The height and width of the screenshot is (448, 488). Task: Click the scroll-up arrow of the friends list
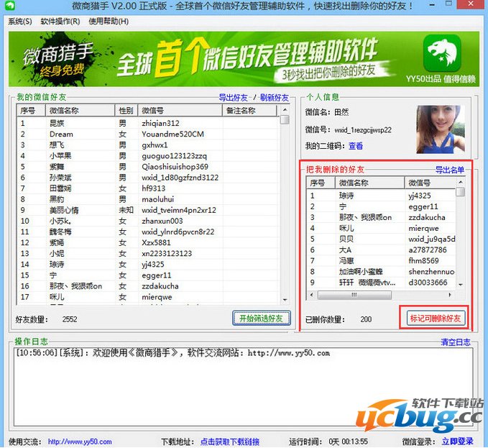(x=285, y=110)
